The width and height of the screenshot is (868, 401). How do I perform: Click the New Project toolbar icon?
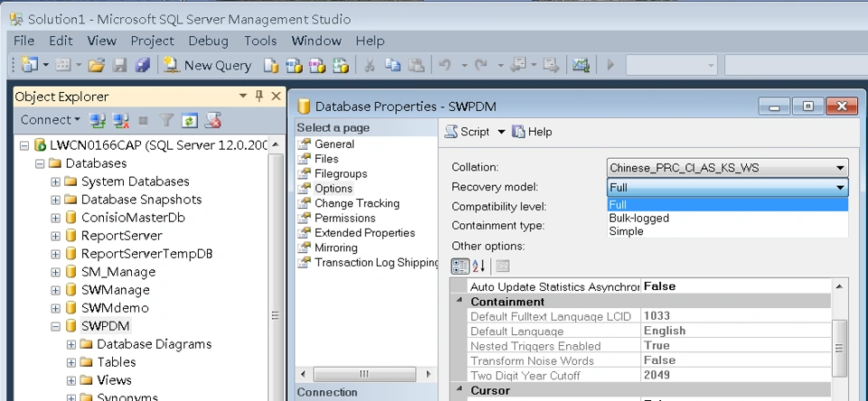(x=29, y=65)
